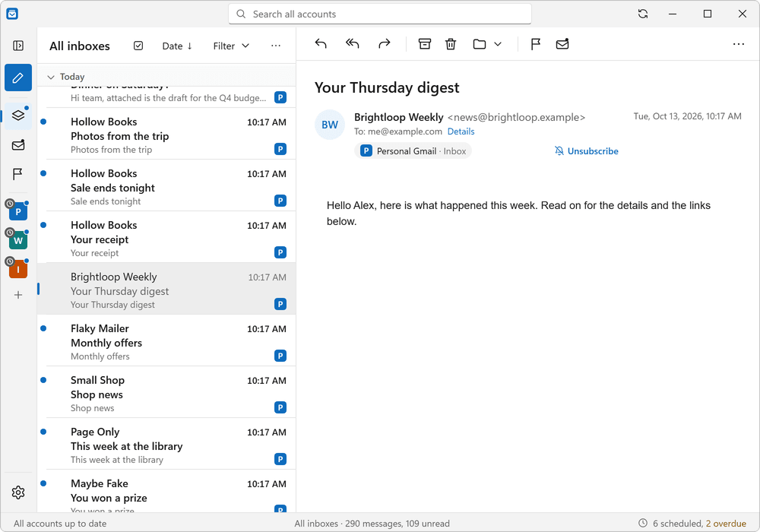The width and height of the screenshot is (760, 532).
Task: Compose a new email with the pencil button
Action: coord(18,78)
